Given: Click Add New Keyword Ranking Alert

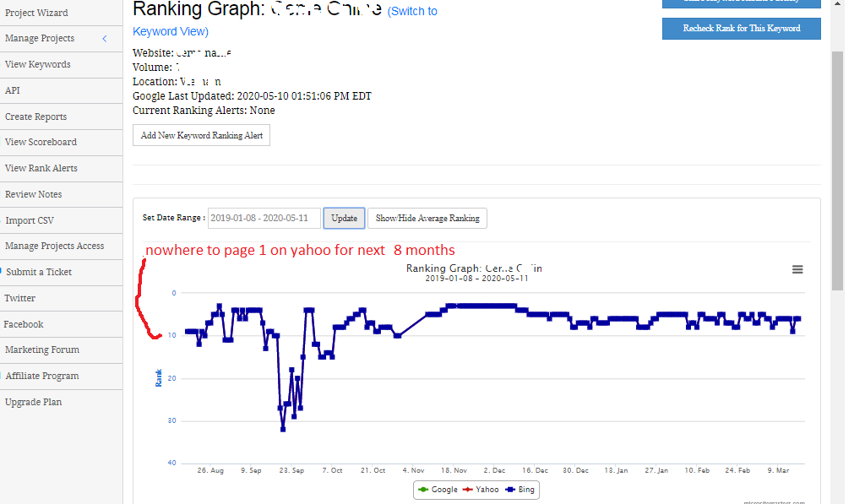Looking at the screenshot, I should point(201,134).
